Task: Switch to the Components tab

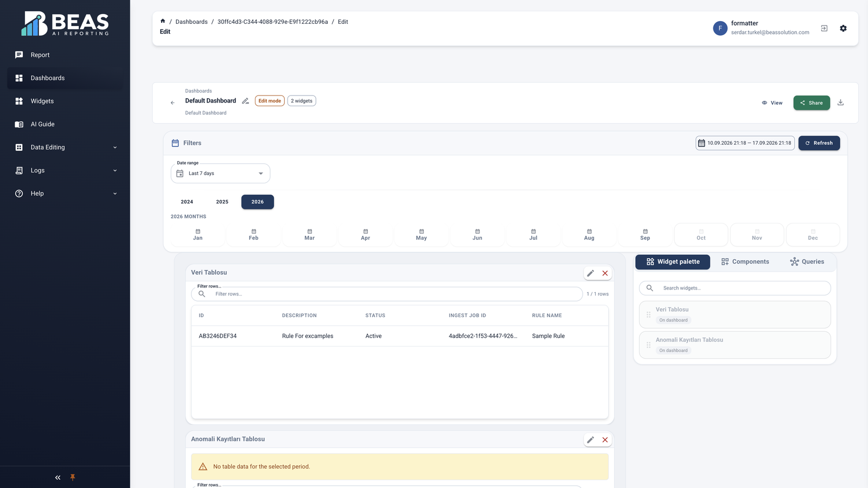Action: point(745,262)
